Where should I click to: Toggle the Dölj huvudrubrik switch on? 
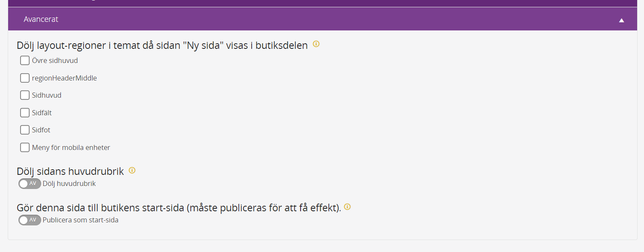30,183
